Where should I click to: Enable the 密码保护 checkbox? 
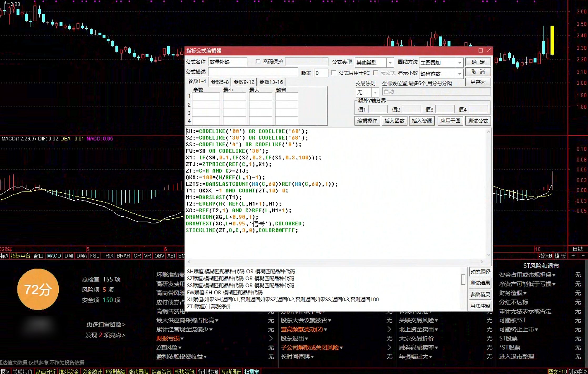258,61
